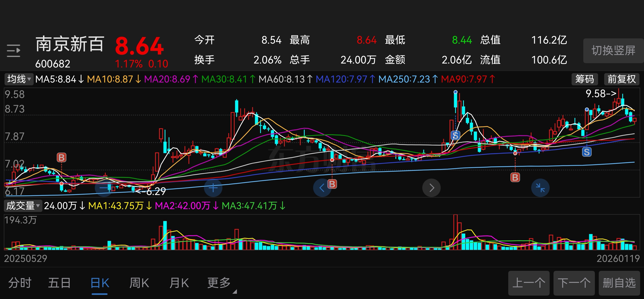
Task: Switch to the 分时 tab
Action: [x=20, y=283]
